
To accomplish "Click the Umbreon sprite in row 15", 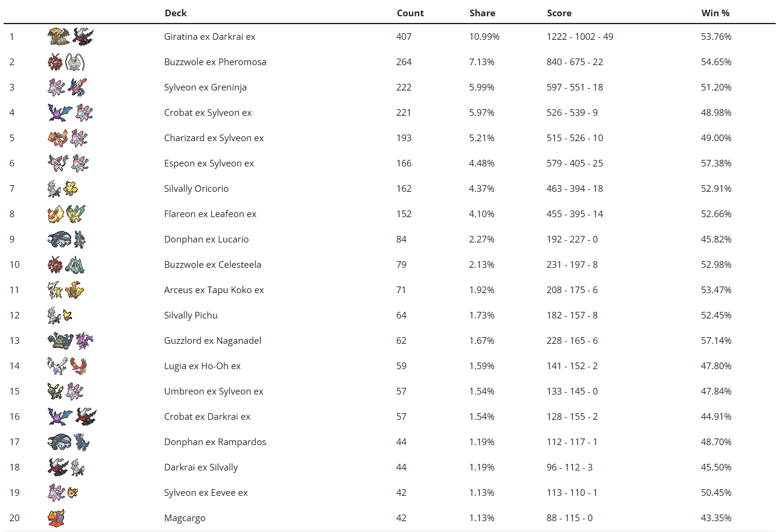I will (x=55, y=391).
